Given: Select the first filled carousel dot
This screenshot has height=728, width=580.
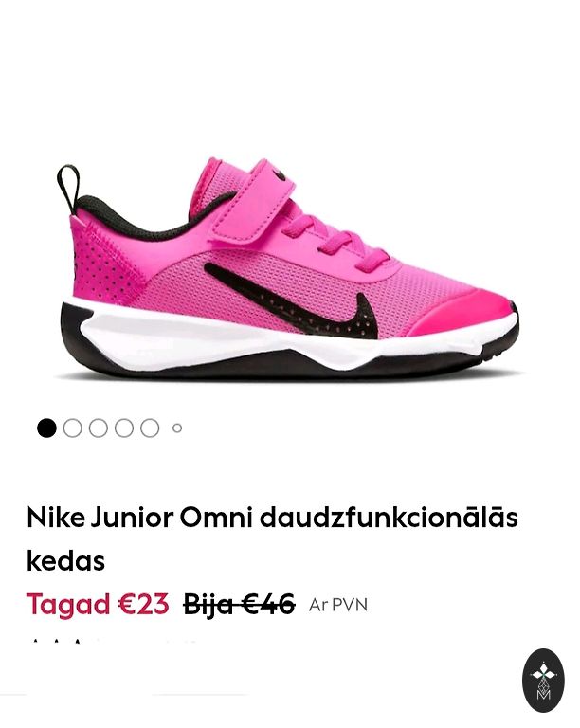Looking at the screenshot, I should 46,428.
